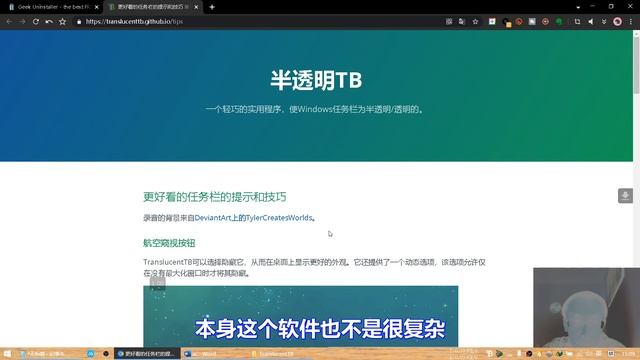Click the paragraph starting with TranslucentTB
640x360 pixels.
[314, 267]
